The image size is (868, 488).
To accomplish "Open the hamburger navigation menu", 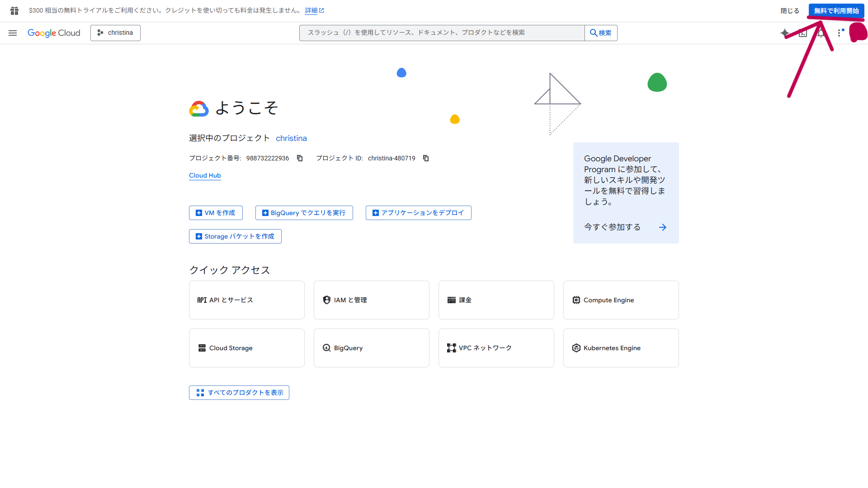I will pyautogui.click(x=13, y=33).
